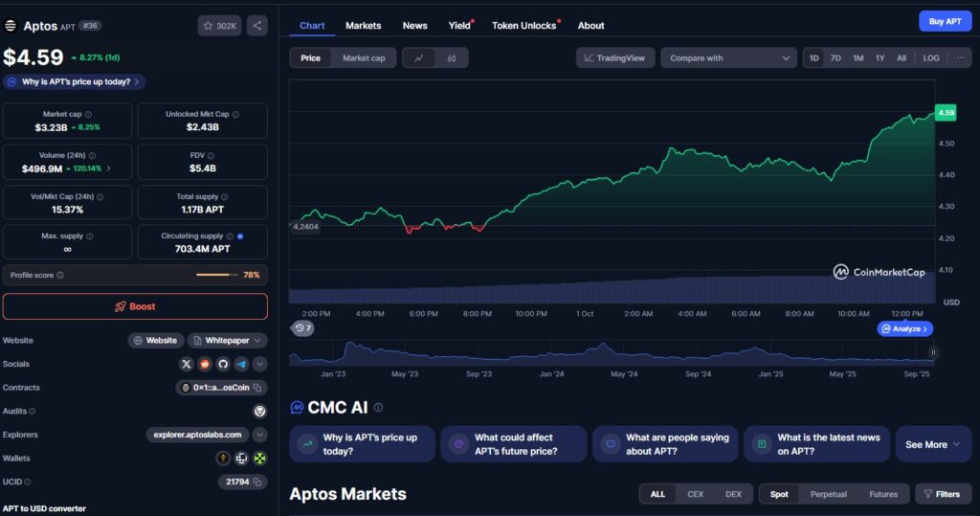
Task: Open the Chart tab
Action: [312, 26]
